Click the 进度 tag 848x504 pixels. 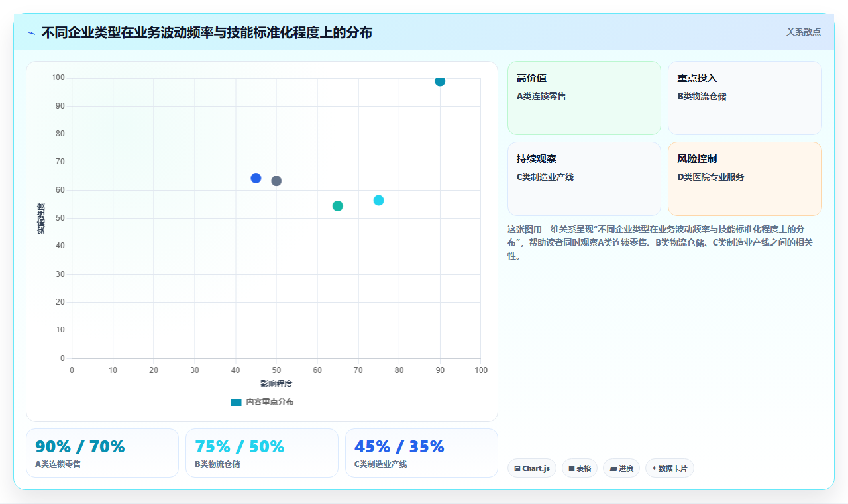click(x=621, y=468)
